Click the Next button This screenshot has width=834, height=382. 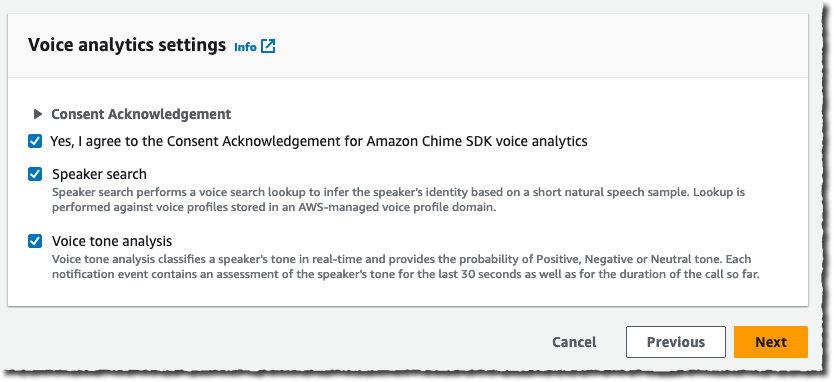[x=771, y=342]
